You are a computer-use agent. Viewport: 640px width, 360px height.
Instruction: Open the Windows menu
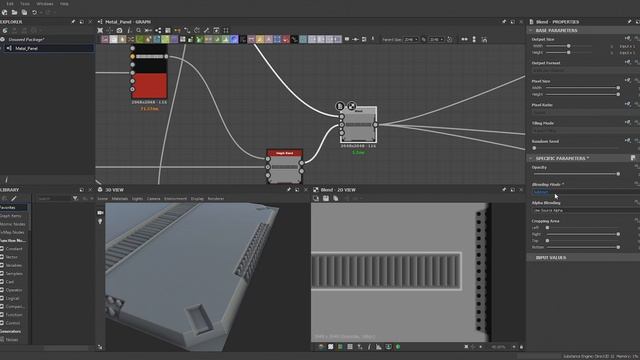[x=45, y=4]
